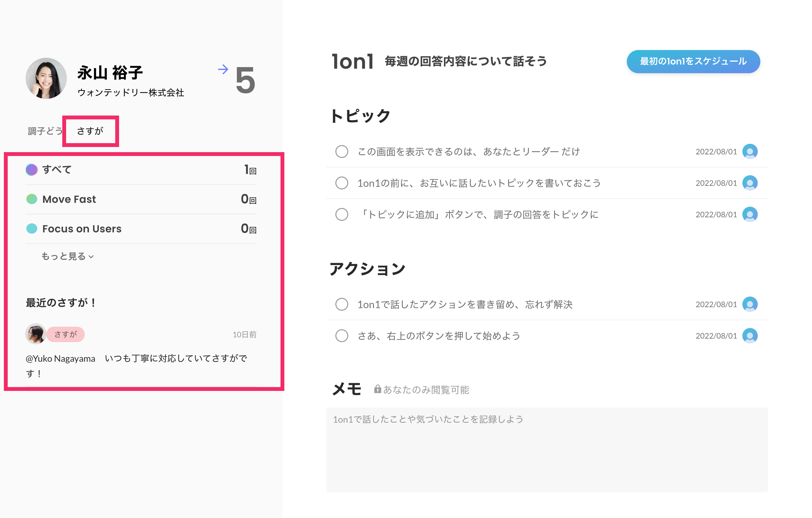This screenshot has width=812, height=518.
Task: Click the pink さすが tag badge
Action: pyautogui.click(x=66, y=334)
